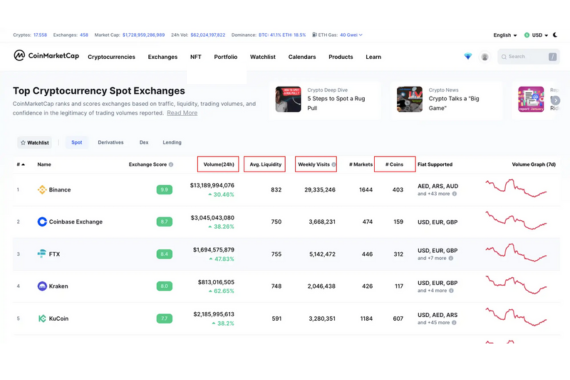Screen dimensions: 570x380
Task: Open the USD currency dropdown
Action: pyautogui.click(x=536, y=35)
